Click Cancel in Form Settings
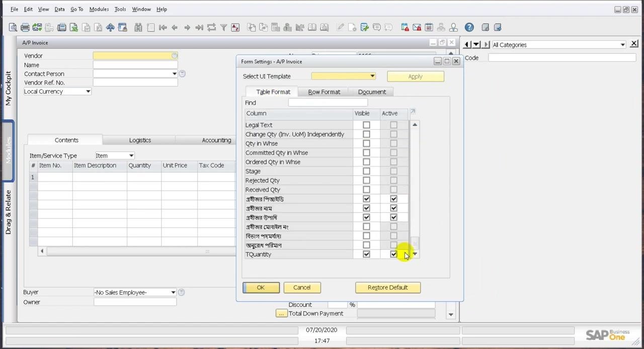The width and height of the screenshot is (644, 349). pos(302,288)
